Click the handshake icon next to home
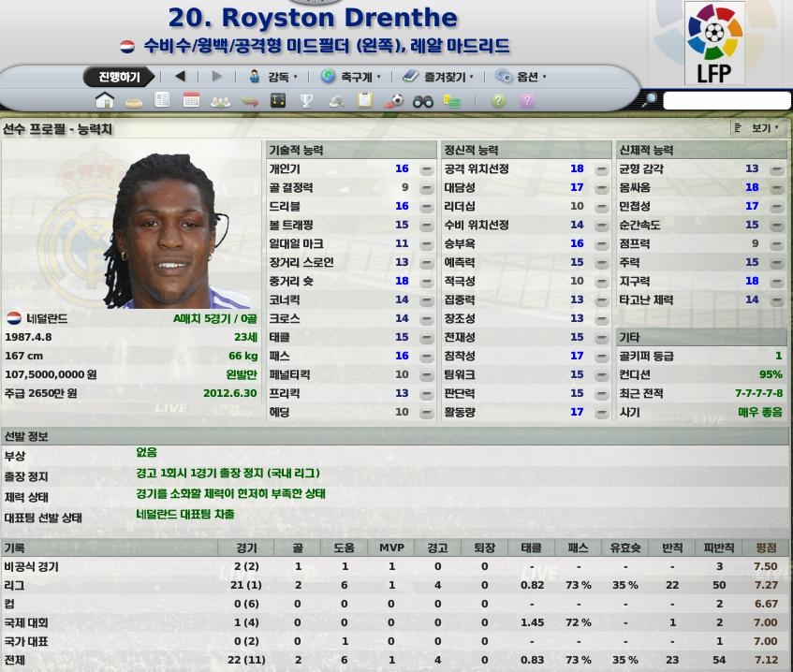Viewport: 793px width, 672px height. click(134, 103)
